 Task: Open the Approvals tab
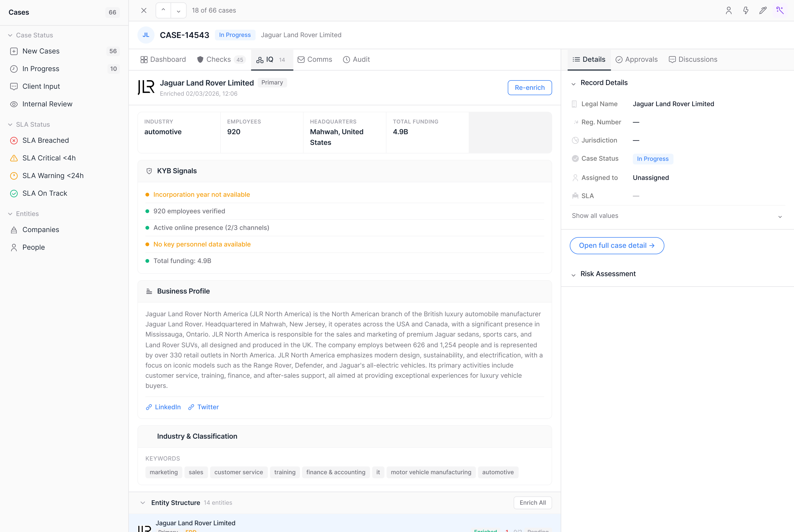[637, 59]
